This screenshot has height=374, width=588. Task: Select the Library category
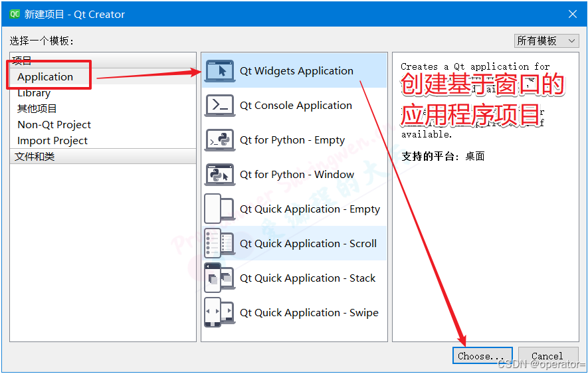[34, 92]
